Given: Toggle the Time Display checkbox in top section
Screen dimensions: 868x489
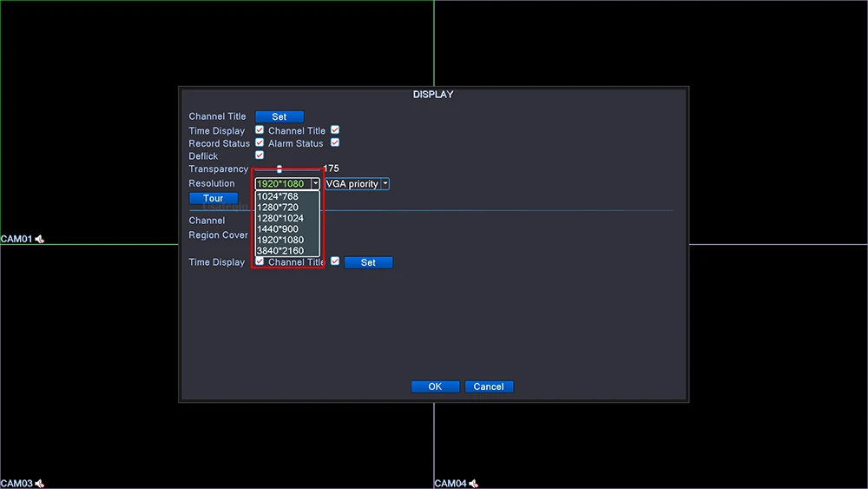Looking at the screenshot, I should tap(259, 129).
